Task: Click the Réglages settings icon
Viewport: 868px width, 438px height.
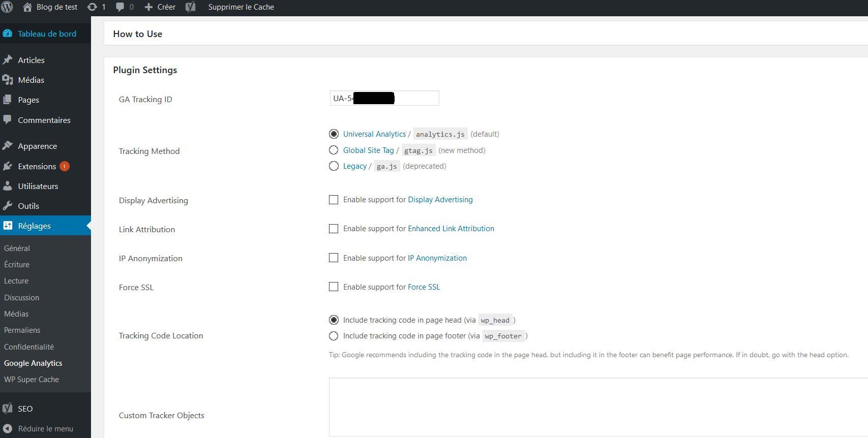Action: 8,226
